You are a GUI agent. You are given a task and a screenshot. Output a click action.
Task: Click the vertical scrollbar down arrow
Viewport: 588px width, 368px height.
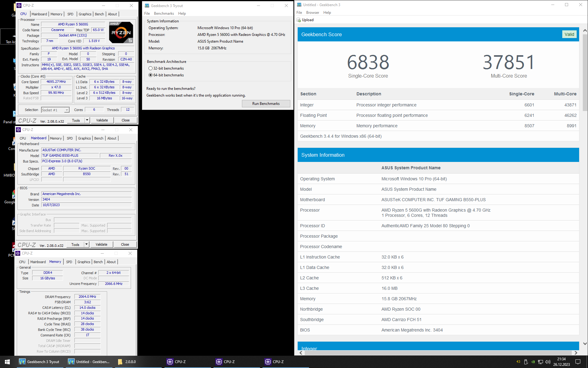point(585,343)
